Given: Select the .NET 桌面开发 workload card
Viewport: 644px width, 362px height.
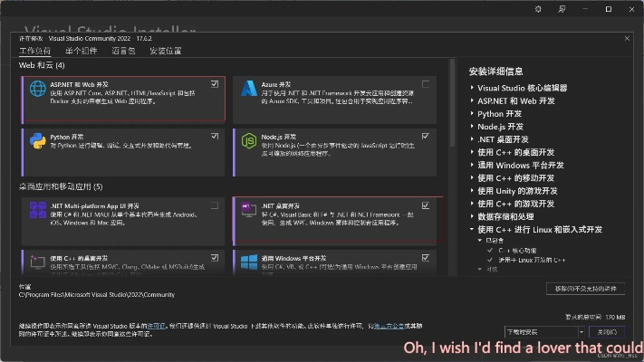Looking at the screenshot, I should click(335, 221).
